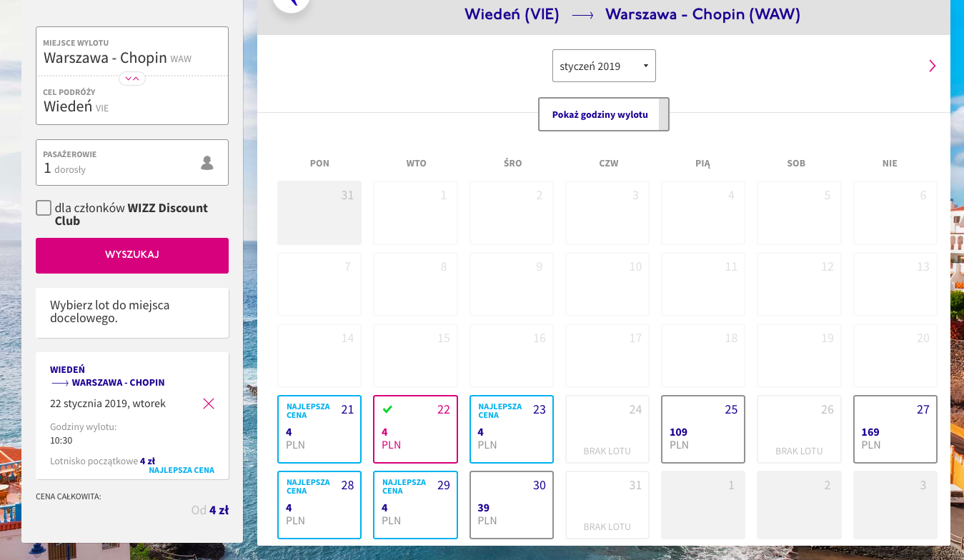The width and height of the screenshot is (964, 560).
Task: Swap departure and destination airports
Action: click(132, 78)
